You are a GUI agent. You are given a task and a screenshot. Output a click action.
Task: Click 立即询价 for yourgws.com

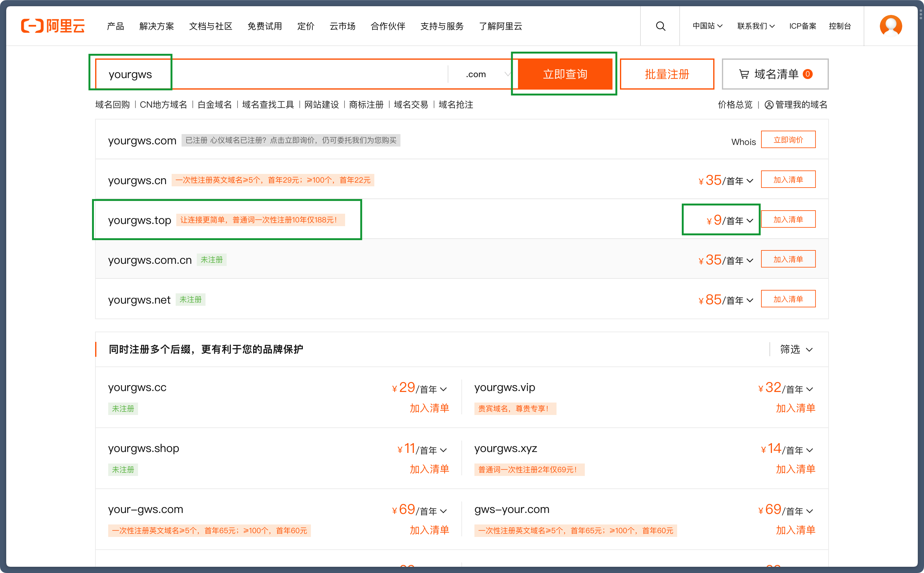[x=788, y=140]
